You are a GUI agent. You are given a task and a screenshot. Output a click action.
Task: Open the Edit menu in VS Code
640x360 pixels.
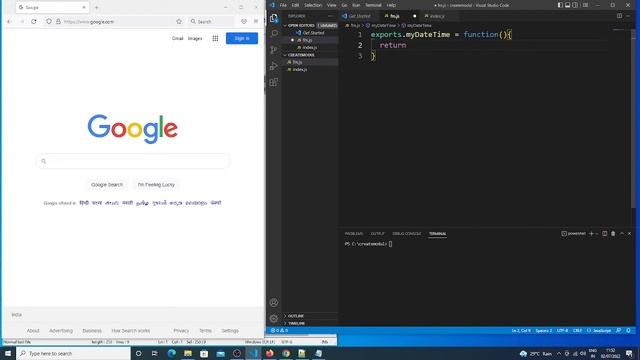(296, 5)
